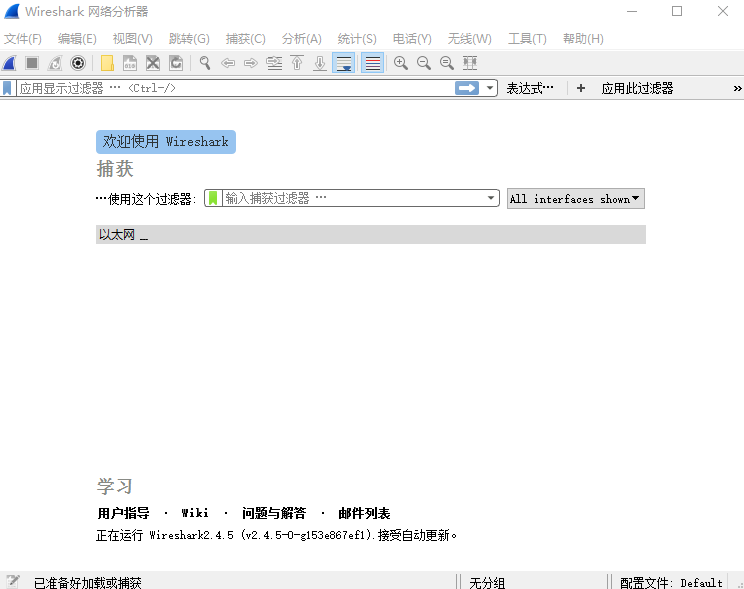This screenshot has width=744, height=589.
Task: Click the stop capture square icon
Action: (x=32, y=63)
